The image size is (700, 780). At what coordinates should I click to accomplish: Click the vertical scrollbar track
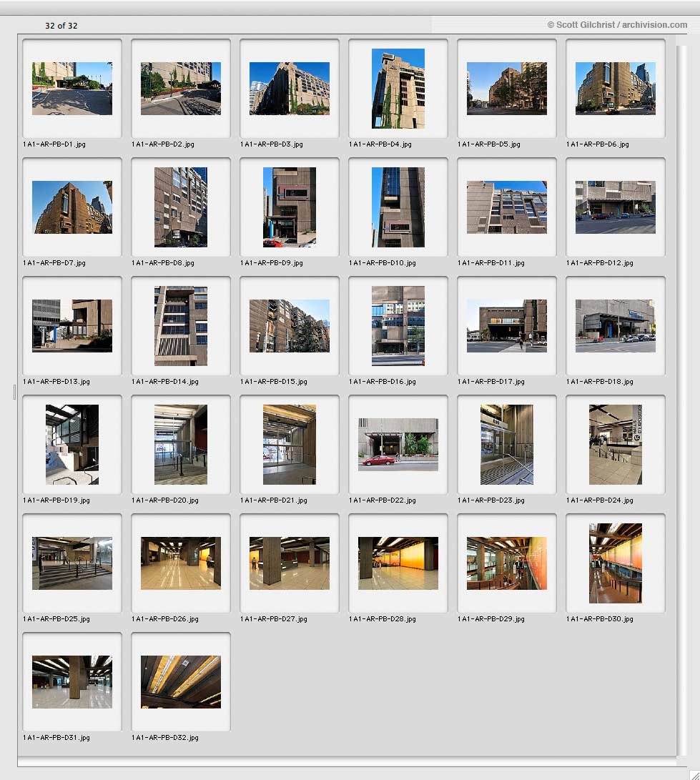tap(681, 400)
